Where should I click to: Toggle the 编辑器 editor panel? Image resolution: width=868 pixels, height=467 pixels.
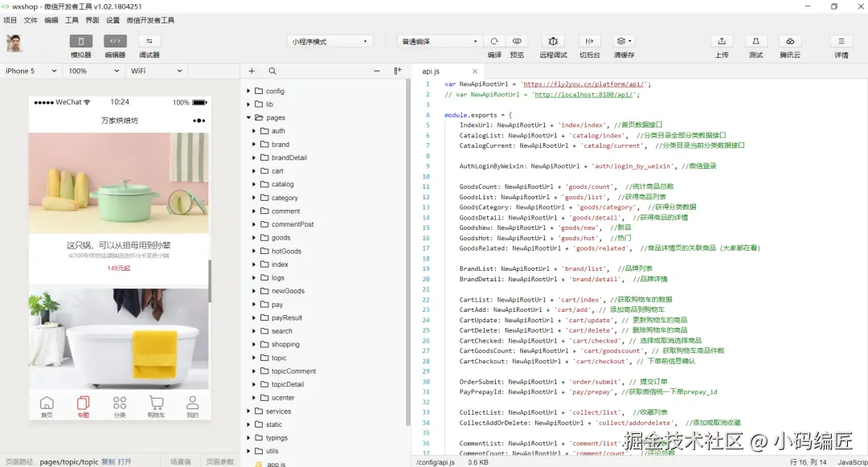115,41
